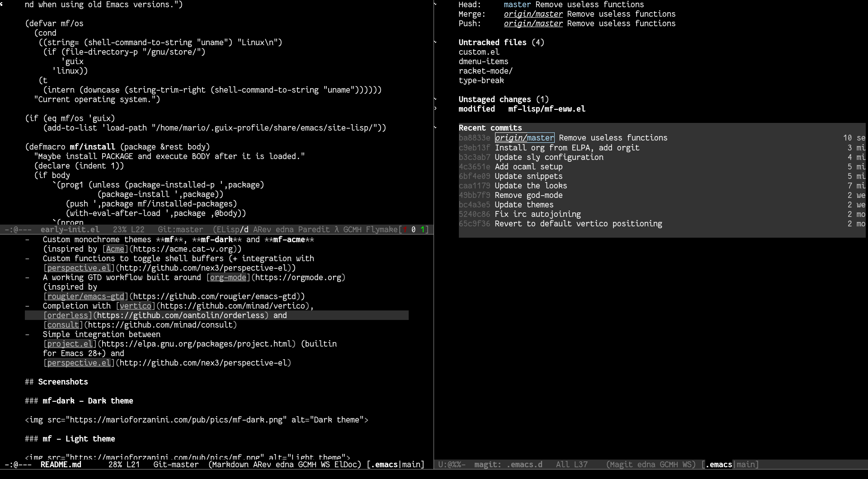Image resolution: width=868 pixels, height=479 pixels.
Task: Select commit 49bb7f9 Remove god-mode
Action: click(528, 195)
